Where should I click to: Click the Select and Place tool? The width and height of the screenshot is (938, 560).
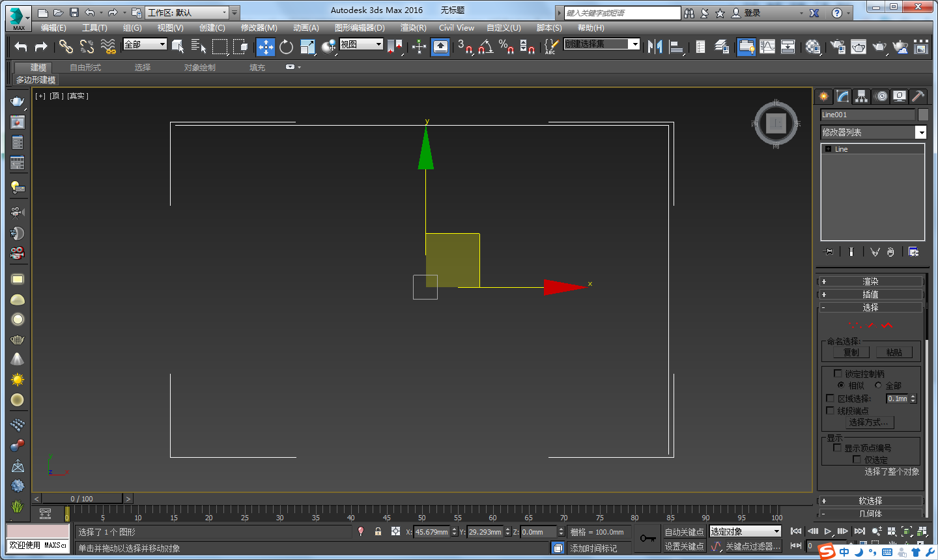pos(329,46)
